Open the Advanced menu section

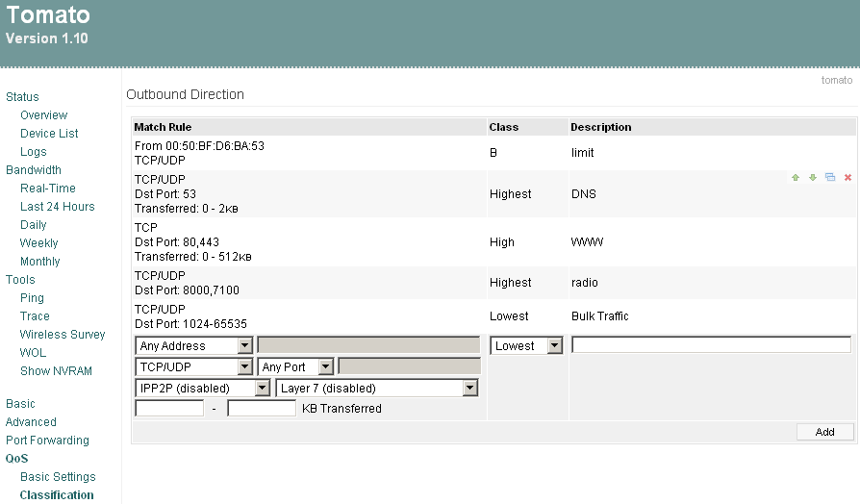pyautogui.click(x=31, y=422)
